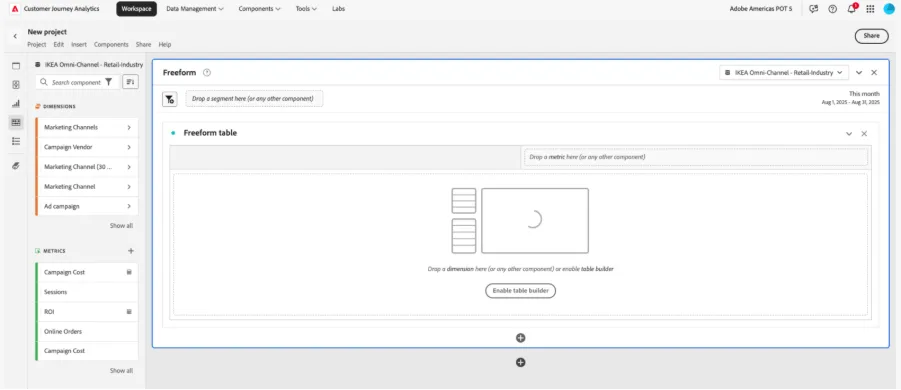The width and height of the screenshot is (901, 390).
Task: Open the Components project menu
Action: point(111,45)
